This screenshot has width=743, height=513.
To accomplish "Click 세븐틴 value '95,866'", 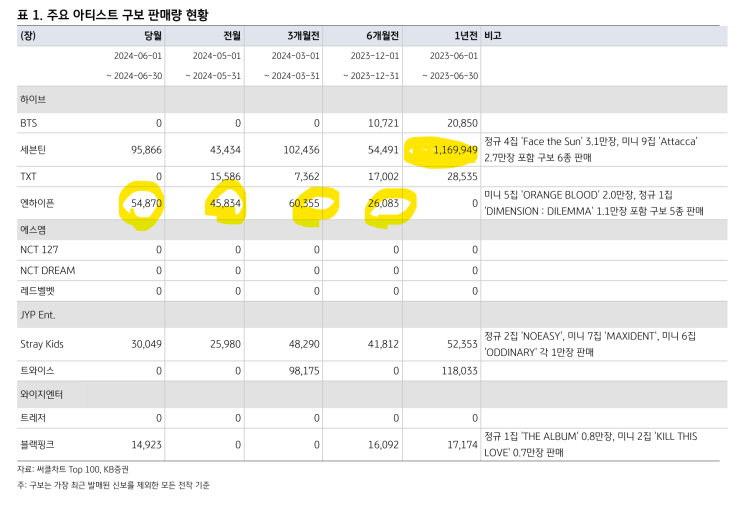I will click(x=146, y=150).
